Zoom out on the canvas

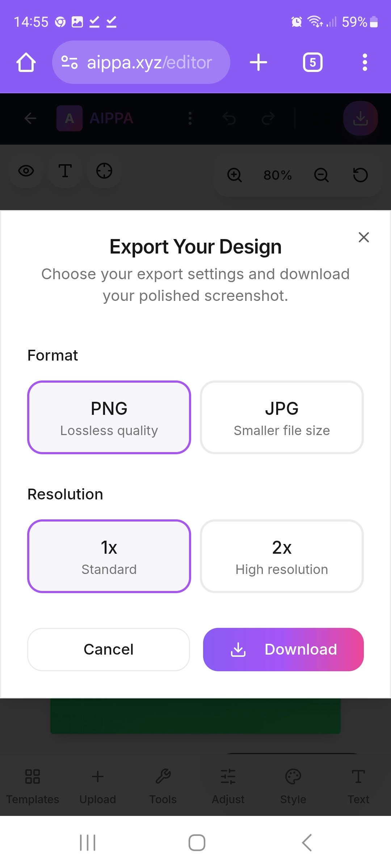pyautogui.click(x=321, y=175)
